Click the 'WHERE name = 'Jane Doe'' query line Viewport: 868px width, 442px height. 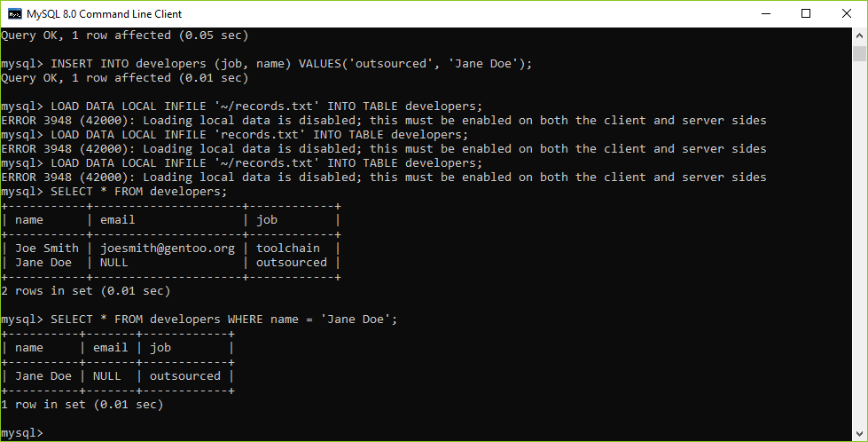point(199,320)
